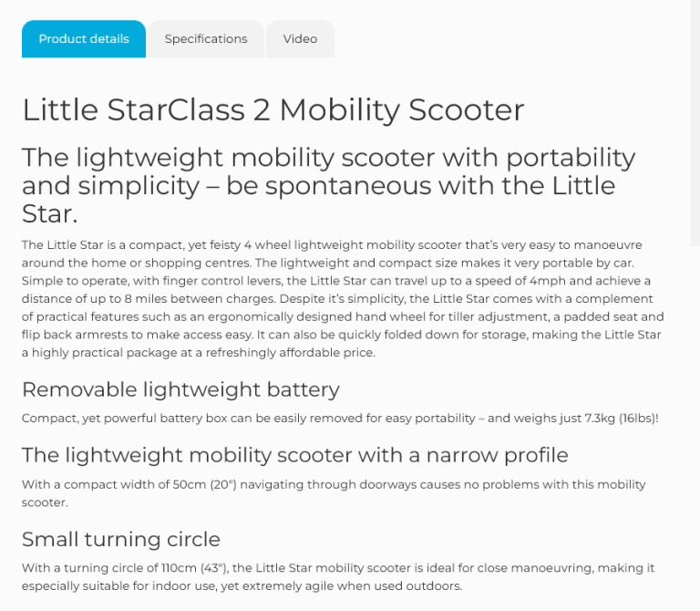Open the Product details tab
The image size is (700, 611).
coord(84,39)
